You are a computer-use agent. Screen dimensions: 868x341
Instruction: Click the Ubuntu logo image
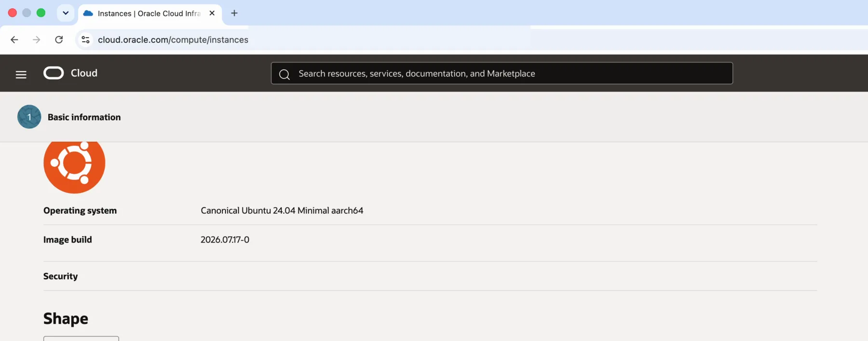[74, 167]
